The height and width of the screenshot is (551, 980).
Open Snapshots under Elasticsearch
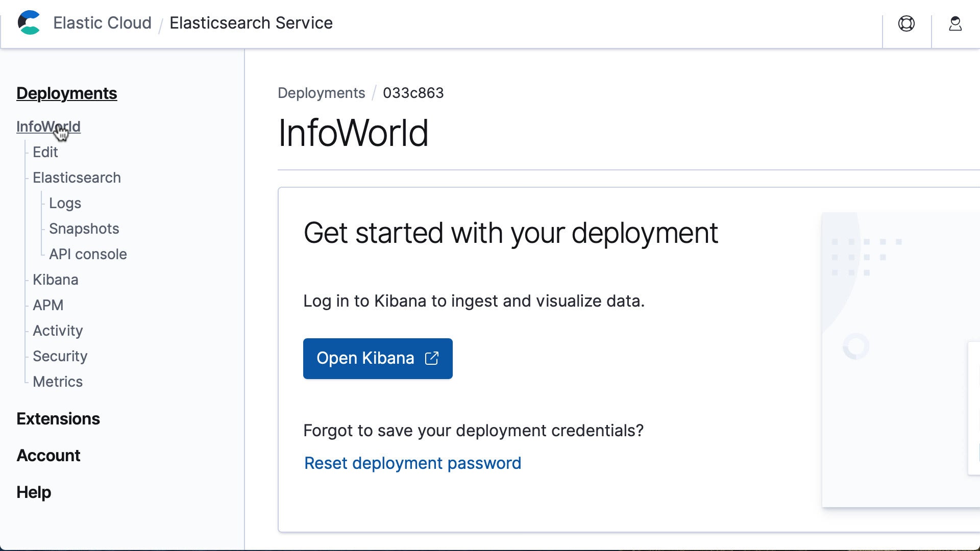(x=84, y=229)
